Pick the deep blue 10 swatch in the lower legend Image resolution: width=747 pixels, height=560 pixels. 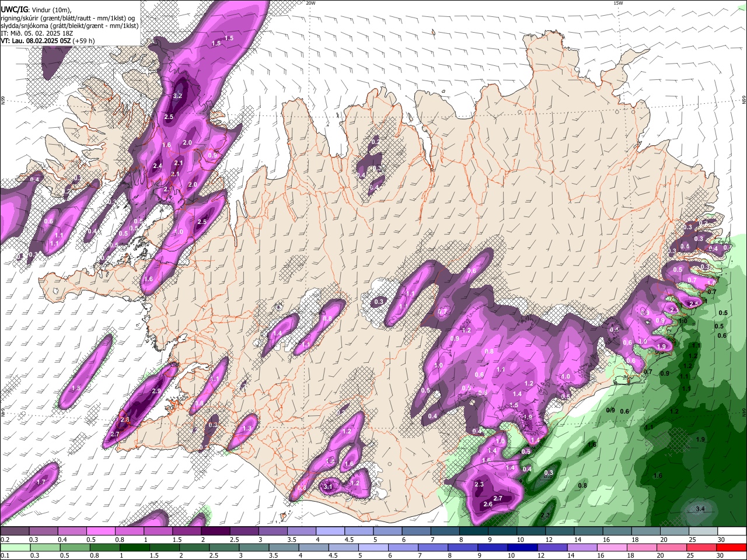pos(522,548)
